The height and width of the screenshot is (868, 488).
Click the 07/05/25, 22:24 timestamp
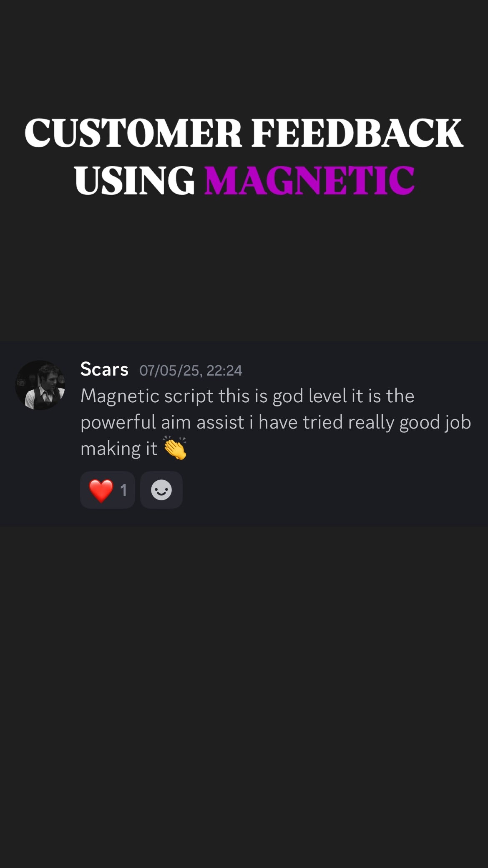pos(191,371)
